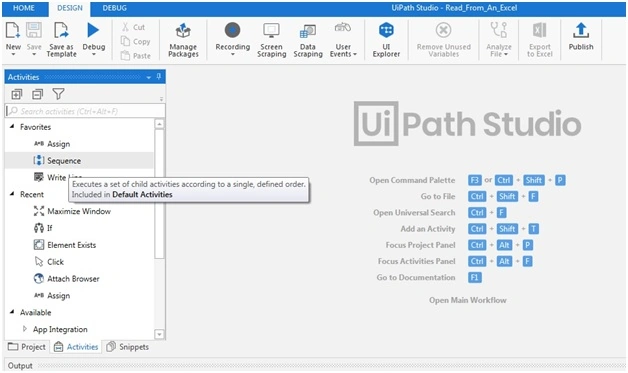This screenshot has height=373, width=628.
Task: Click Collapse All icon in Activities panel
Action: (37, 95)
